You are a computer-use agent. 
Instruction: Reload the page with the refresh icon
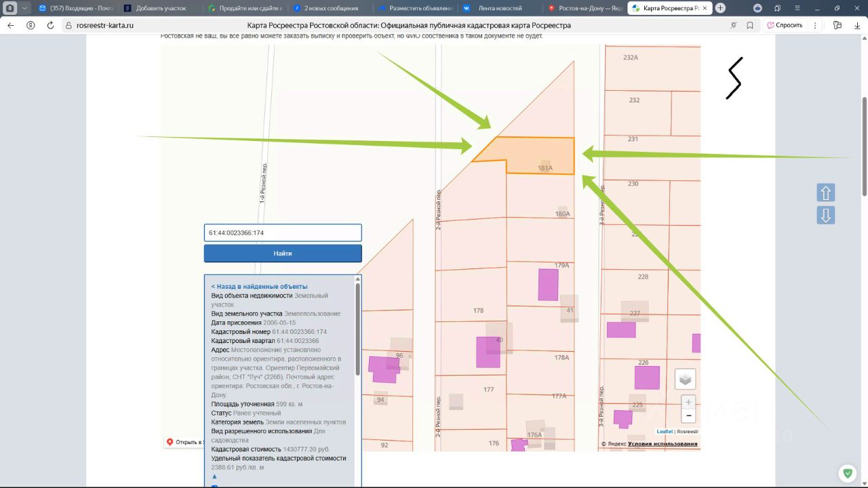(50, 25)
